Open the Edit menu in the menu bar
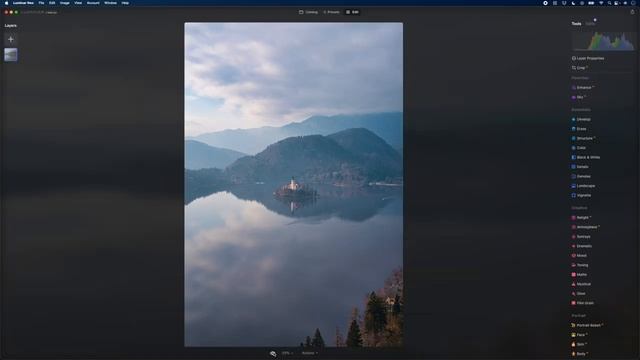640x360 pixels. click(x=52, y=3)
